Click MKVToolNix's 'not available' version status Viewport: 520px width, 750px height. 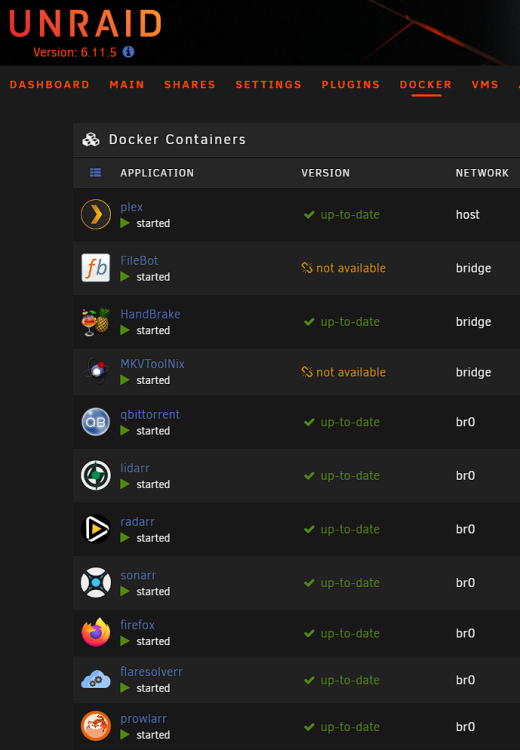(x=351, y=372)
